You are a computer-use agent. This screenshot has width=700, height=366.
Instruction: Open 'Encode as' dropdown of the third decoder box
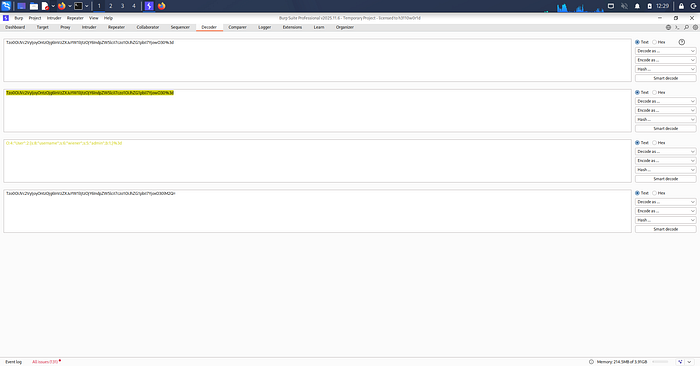point(666,161)
